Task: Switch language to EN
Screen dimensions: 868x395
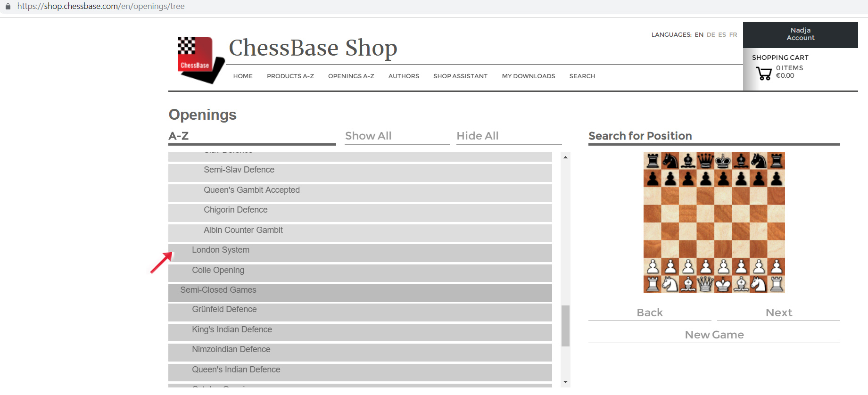Action: (x=699, y=35)
